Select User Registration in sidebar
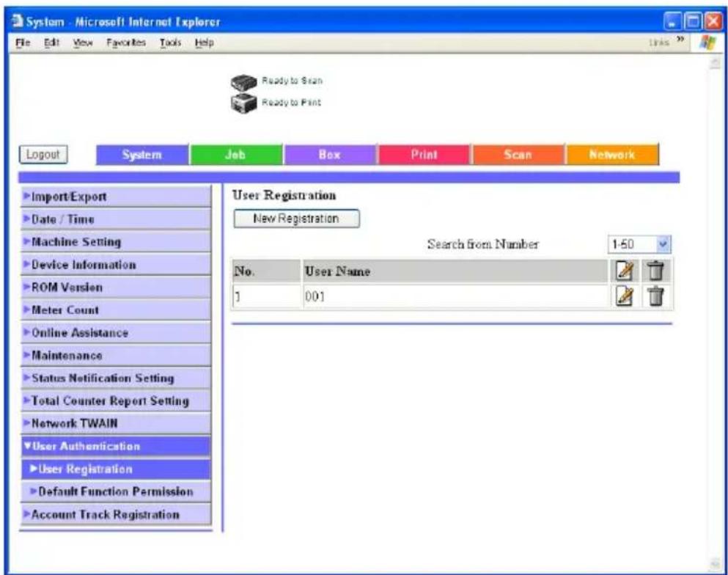The height and width of the screenshot is (575, 728). pyautogui.click(x=116, y=469)
